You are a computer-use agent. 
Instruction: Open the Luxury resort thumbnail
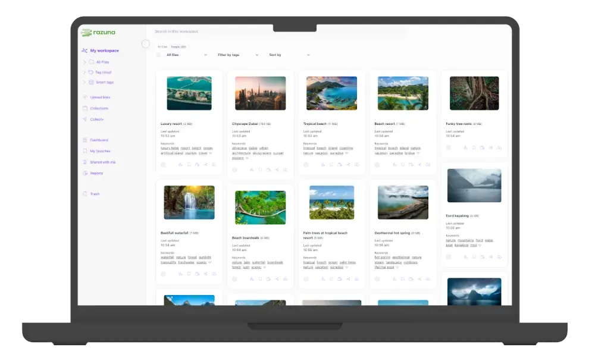click(189, 93)
